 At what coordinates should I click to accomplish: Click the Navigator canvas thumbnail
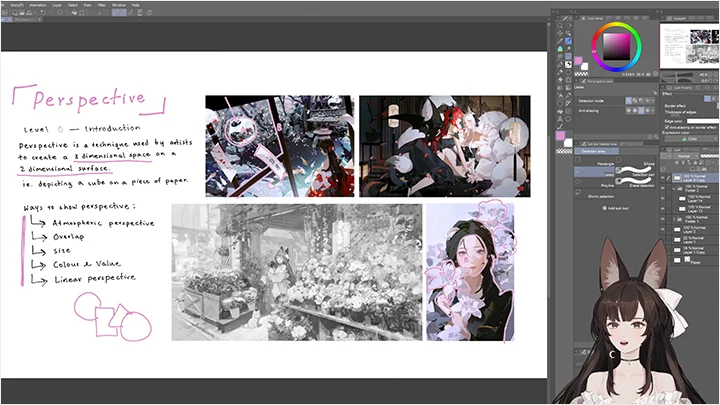689,46
